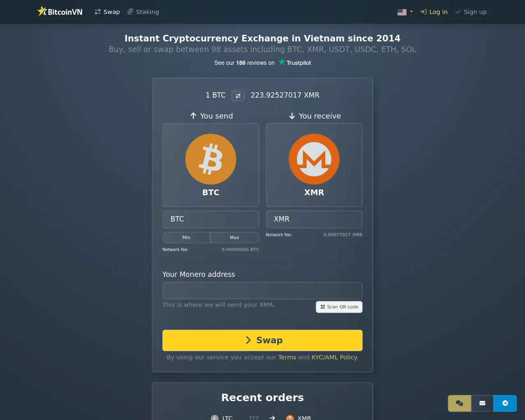Click the Monero address input field
Image resolution: width=525 pixels, height=420 pixels.
pos(262,291)
